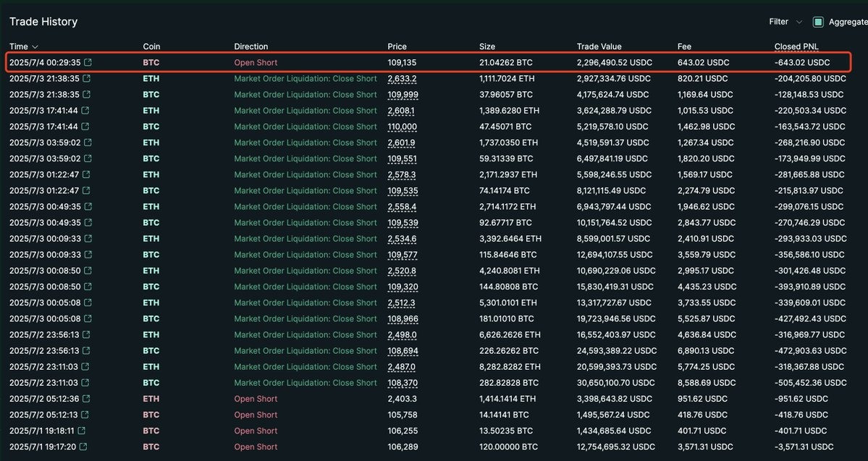The width and height of the screenshot is (868, 461).
Task: Open explorer link icon for 2025/7/1 19:17:20 trade
Action: (x=83, y=447)
